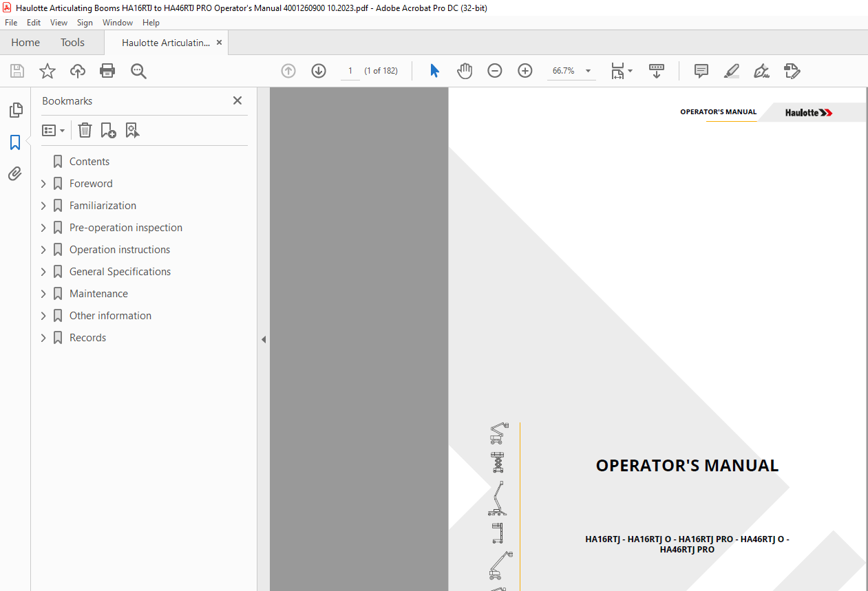868x591 pixels.
Task: Open the page thumbnails panel icon
Action: 15,109
